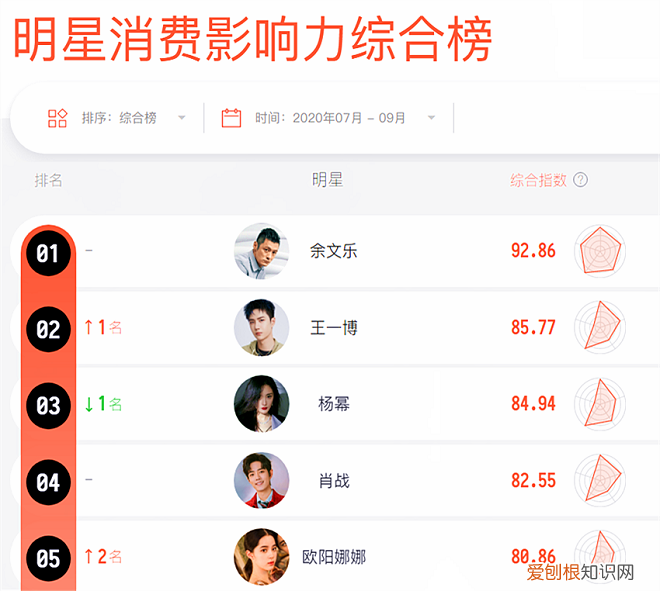Click 肖战's avatar photo
Image resolution: width=660 pixels, height=591 pixels.
(261, 480)
